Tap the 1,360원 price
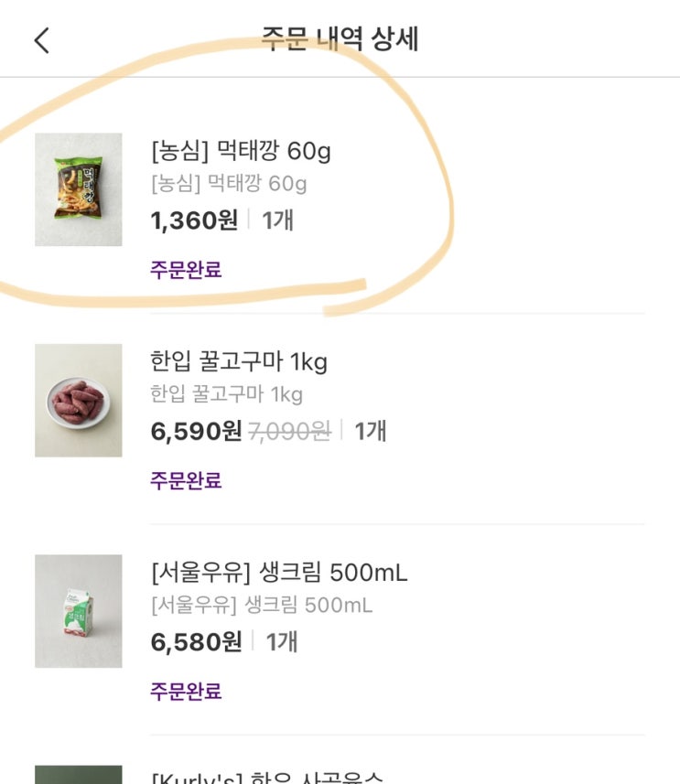 (194, 220)
